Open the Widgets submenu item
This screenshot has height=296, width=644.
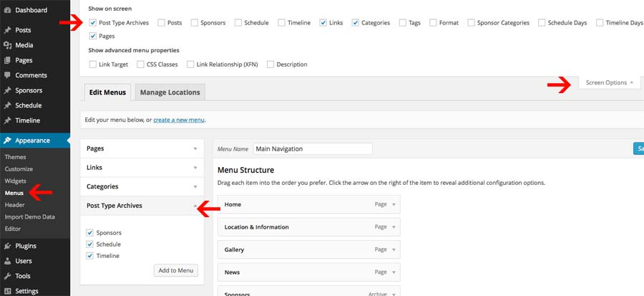[15, 181]
